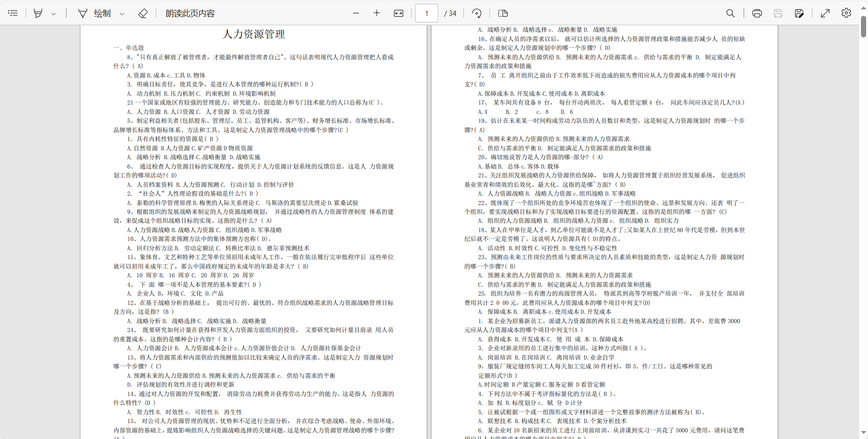Select the 绘制 draw tool
The width and height of the screenshot is (868, 439).
click(95, 13)
